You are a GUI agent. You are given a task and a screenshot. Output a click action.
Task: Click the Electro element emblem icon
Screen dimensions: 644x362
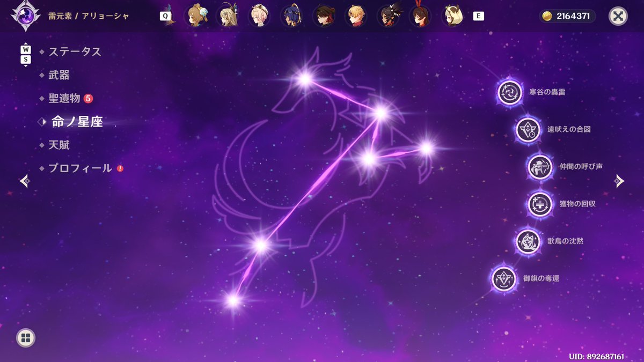26,15
